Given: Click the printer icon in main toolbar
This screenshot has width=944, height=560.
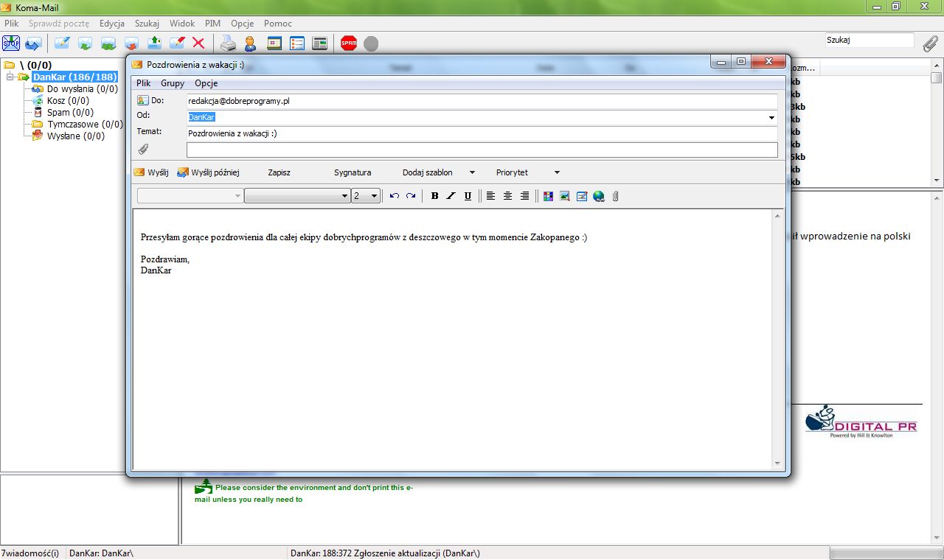Looking at the screenshot, I should 229,43.
